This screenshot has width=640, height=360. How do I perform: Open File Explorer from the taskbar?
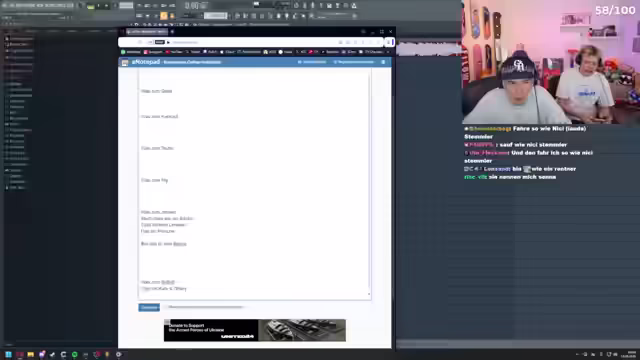[x=31, y=354]
